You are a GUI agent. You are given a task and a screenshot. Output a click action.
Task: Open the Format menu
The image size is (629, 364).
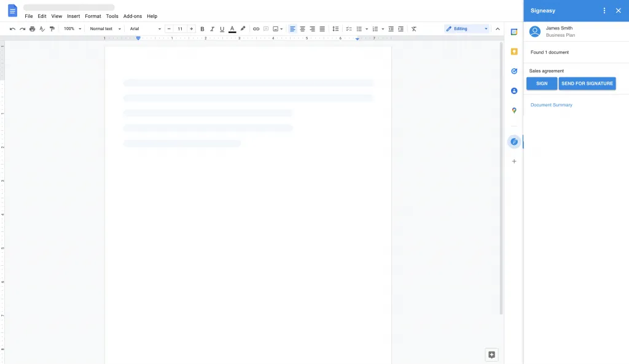click(93, 16)
